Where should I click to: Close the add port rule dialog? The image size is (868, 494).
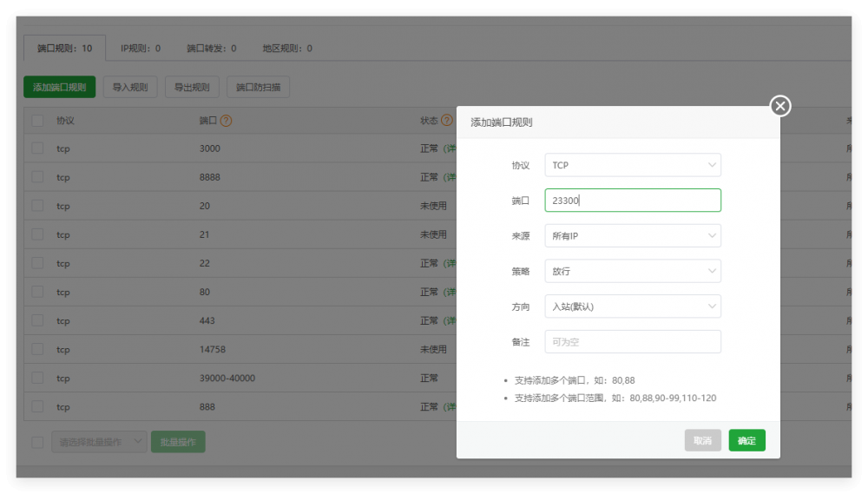pos(780,106)
